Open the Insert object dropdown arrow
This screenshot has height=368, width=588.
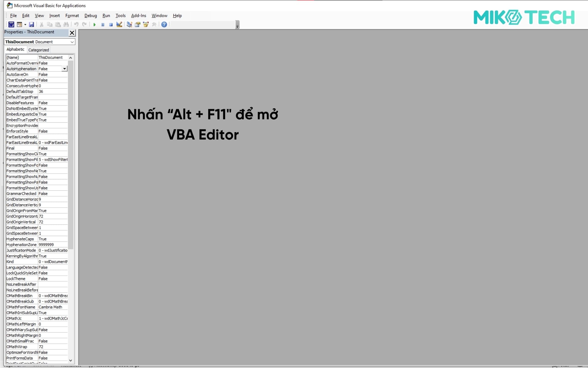[x=25, y=25]
